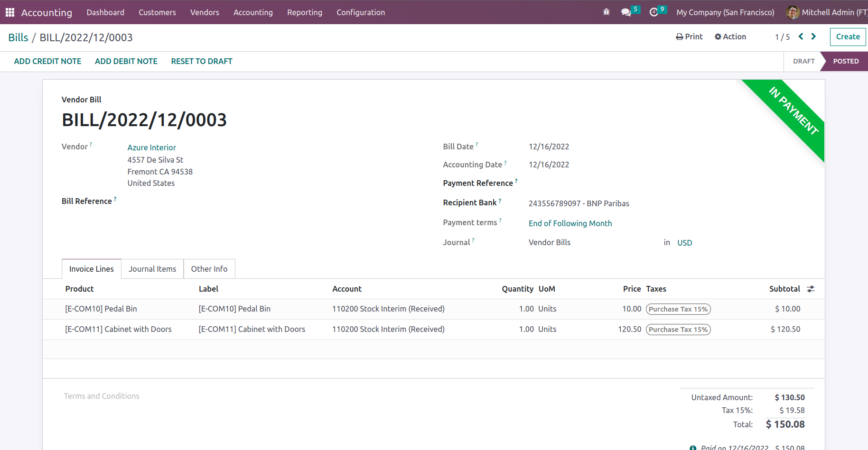Click Payment Reference help question mark
The width and height of the screenshot is (868, 450).
[516, 181]
